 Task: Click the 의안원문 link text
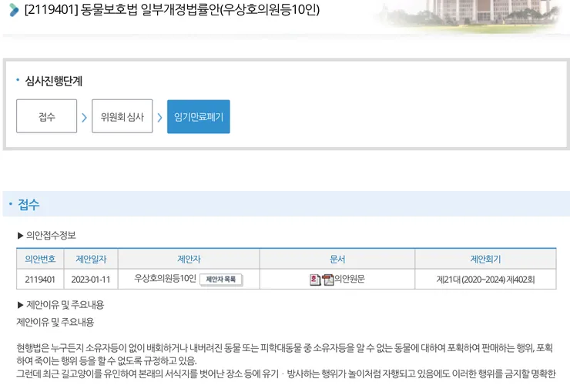(x=350, y=279)
